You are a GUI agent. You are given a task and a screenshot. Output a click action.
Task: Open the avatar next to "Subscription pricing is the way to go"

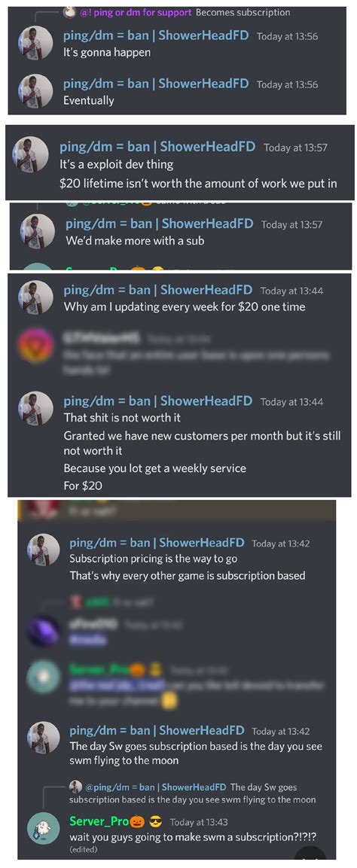point(43,550)
